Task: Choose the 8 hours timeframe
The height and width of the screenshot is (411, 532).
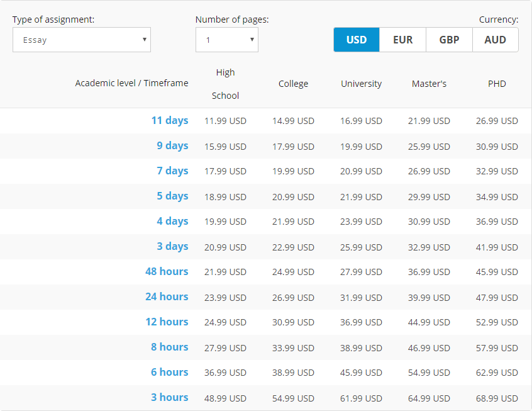Action: (169, 347)
